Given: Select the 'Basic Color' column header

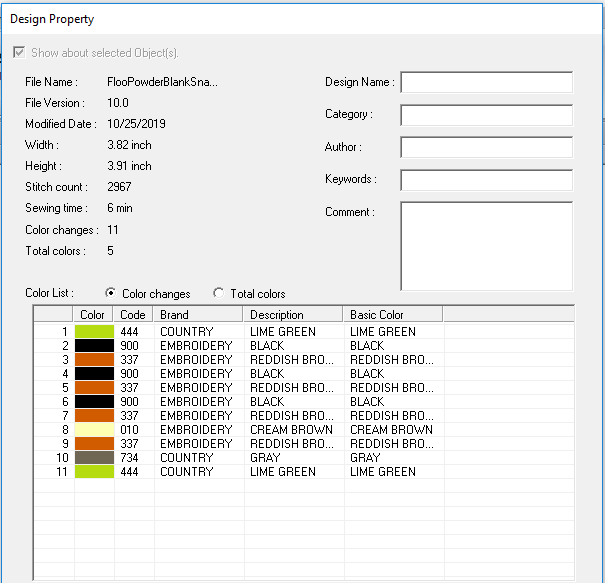Looking at the screenshot, I should tap(392, 315).
